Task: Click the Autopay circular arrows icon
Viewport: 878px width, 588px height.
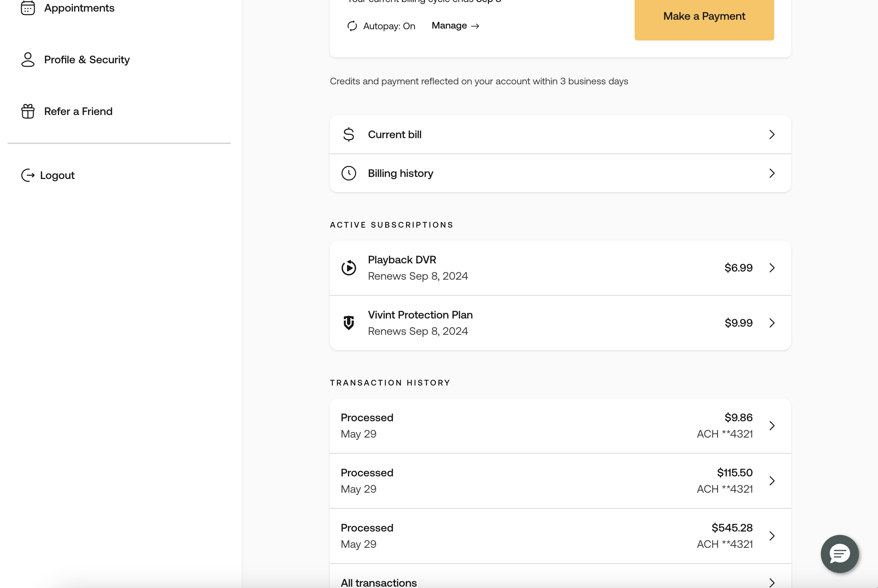Action: coord(352,26)
